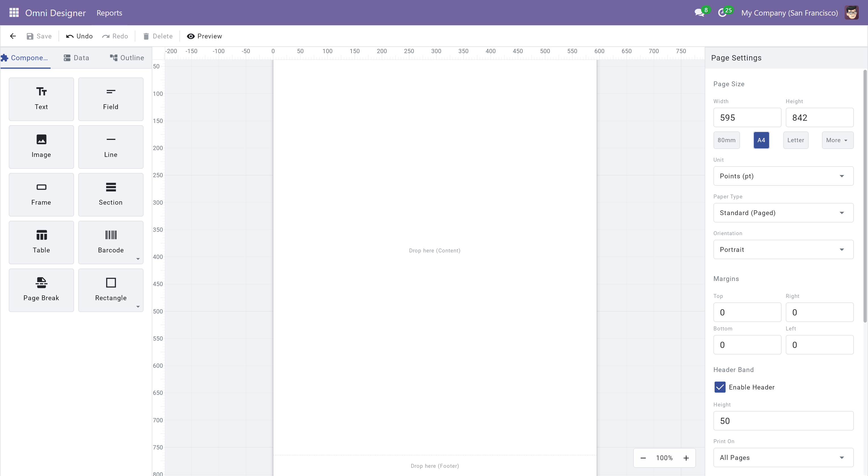
Task: Click the Save button
Action: [39, 36]
